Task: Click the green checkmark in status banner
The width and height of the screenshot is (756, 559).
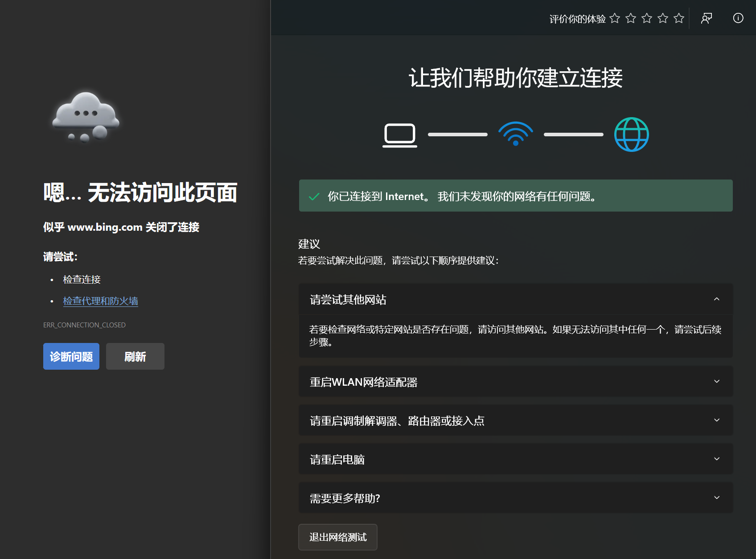Action: [x=314, y=196]
